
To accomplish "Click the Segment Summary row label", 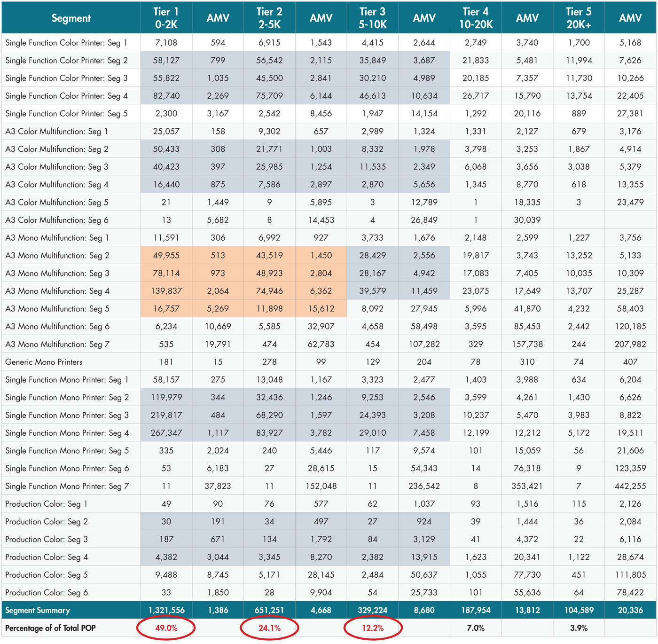I will [38, 611].
